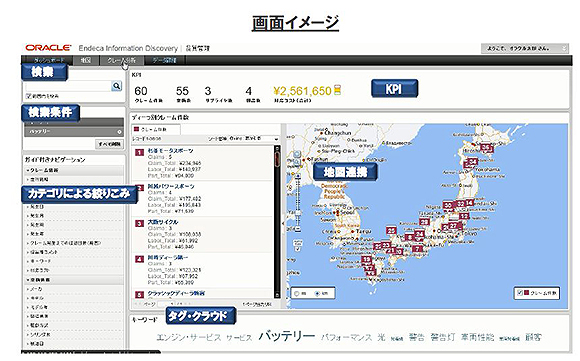This screenshot has width=580, height=361.
Task: Select the km distance radio button
Action: pos(317,294)
